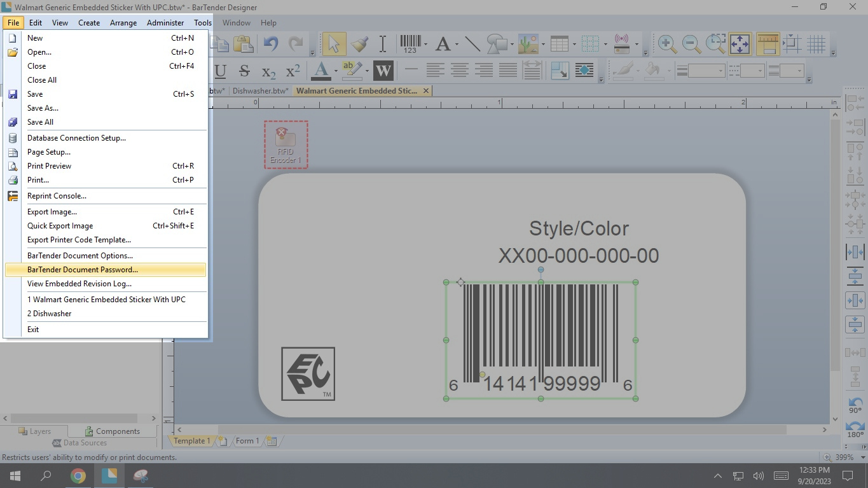Open Google Chrome from the taskbar

point(78,475)
